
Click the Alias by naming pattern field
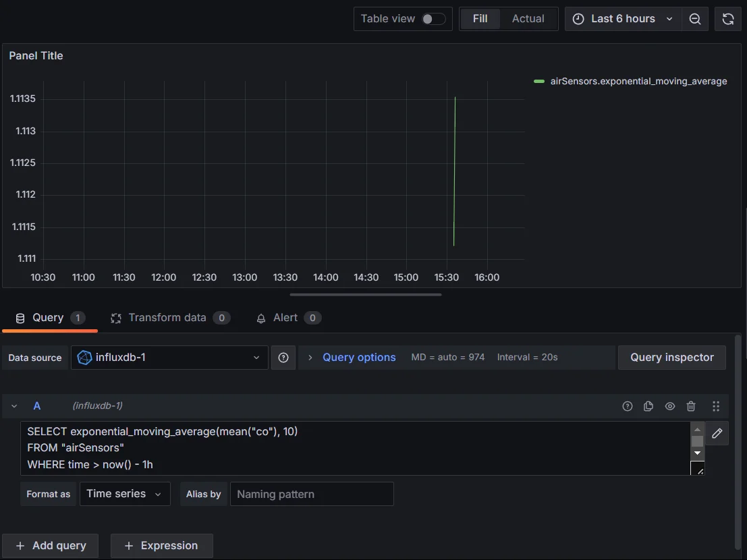point(312,493)
